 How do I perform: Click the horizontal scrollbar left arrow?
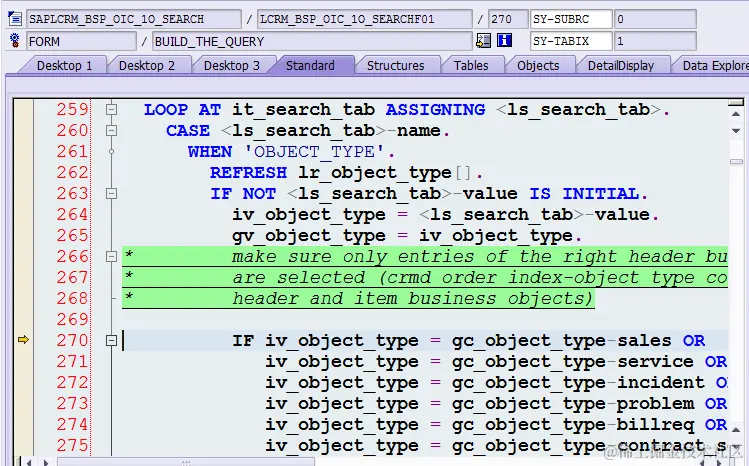29,462
